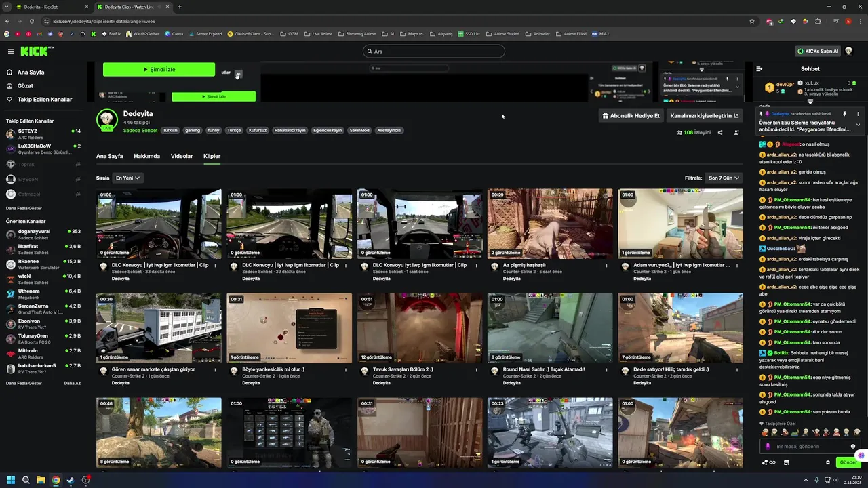The image size is (868, 488).
Task: Open Adam vuruyoz clip thumbnail
Action: [x=680, y=224]
